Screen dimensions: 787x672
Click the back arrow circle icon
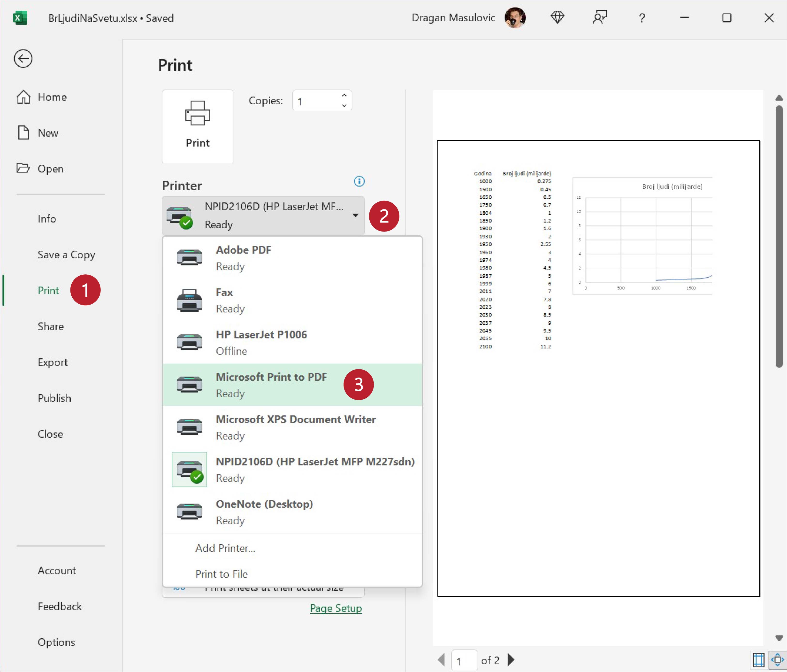pos(23,59)
